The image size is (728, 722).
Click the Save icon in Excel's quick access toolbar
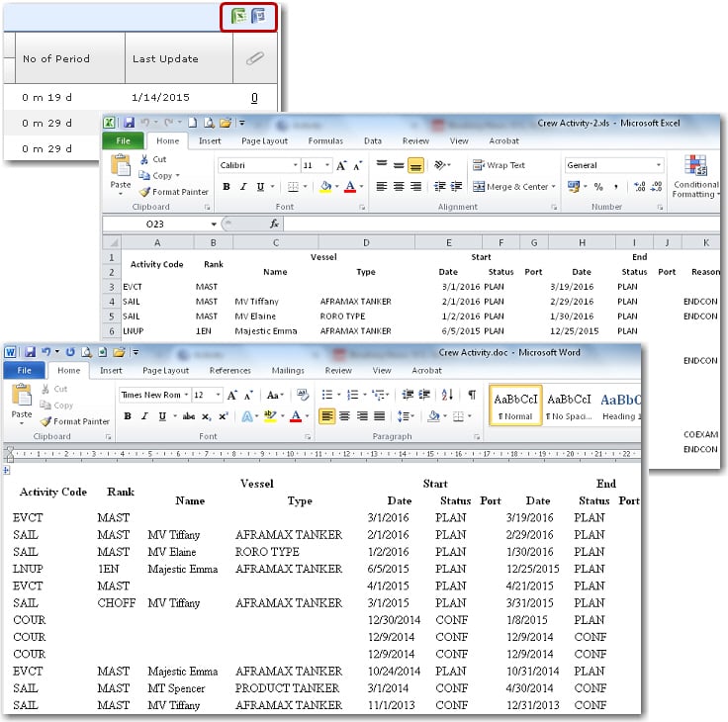coord(129,122)
